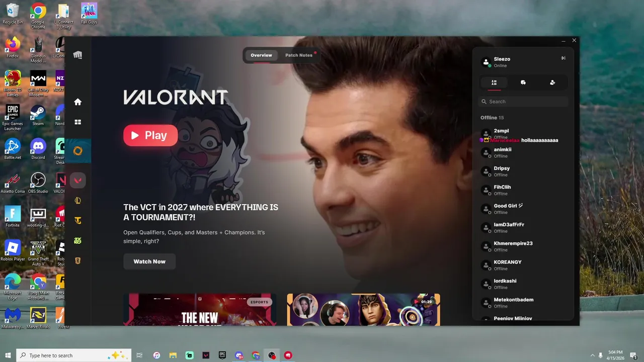Select Microsoft Edge desktop shortcut
The width and height of the screenshot is (644, 362).
point(13,287)
